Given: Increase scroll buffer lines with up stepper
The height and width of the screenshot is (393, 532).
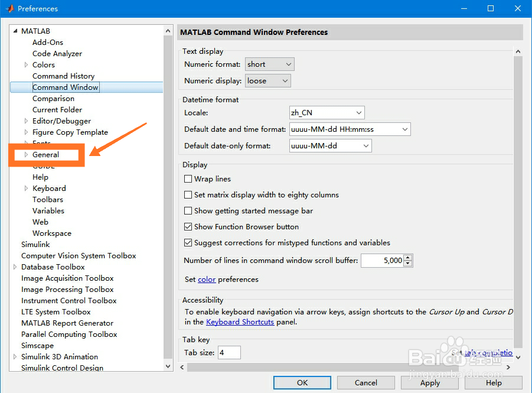Looking at the screenshot, I should click(x=408, y=258).
